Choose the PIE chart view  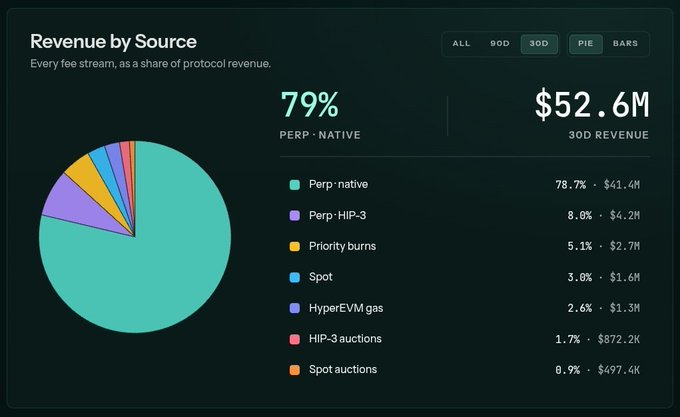coord(585,44)
